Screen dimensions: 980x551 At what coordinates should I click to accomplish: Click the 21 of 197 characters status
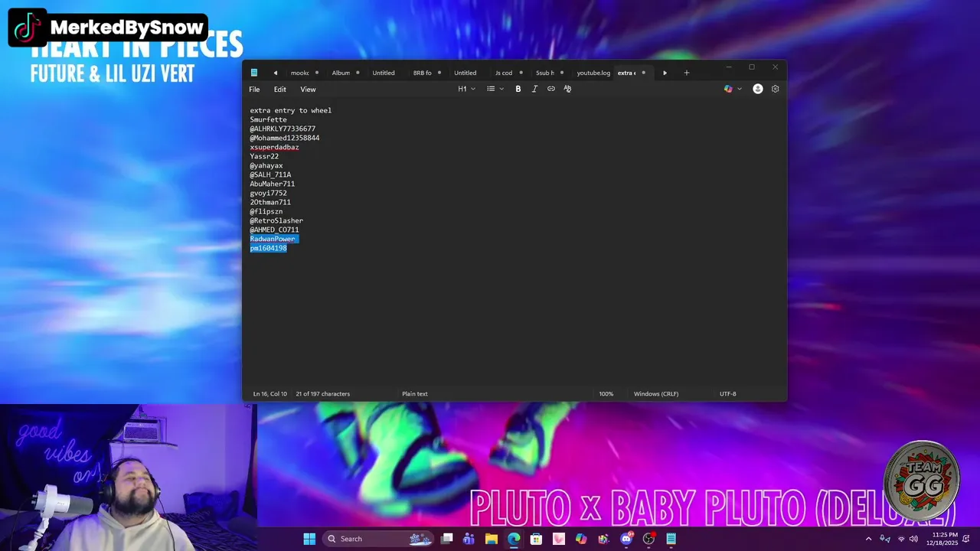click(x=322, y=394)
